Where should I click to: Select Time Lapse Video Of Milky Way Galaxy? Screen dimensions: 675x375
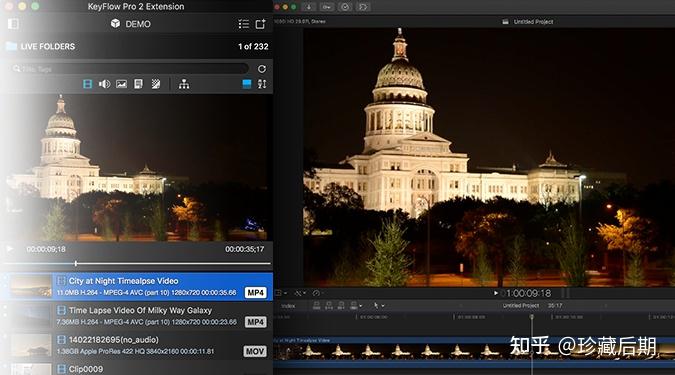point(137,316)
